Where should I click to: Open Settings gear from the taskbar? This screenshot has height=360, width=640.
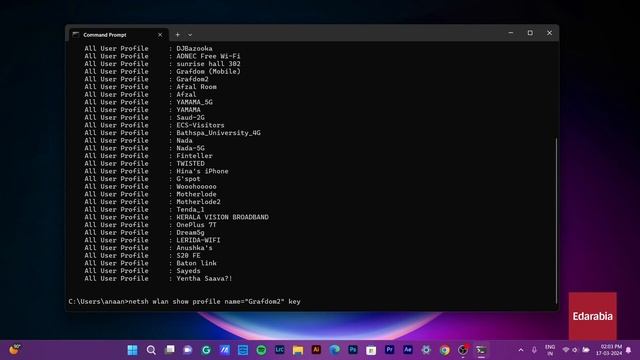tap(426, 350)
